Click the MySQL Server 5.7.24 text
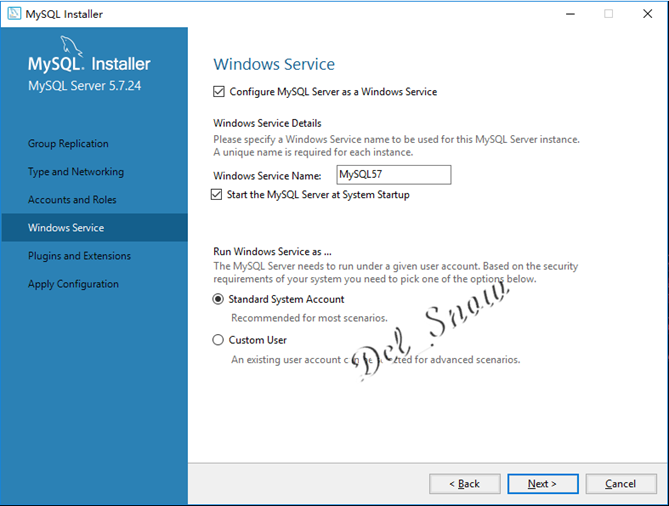This screenshot has width=669, height=506. 84,86
